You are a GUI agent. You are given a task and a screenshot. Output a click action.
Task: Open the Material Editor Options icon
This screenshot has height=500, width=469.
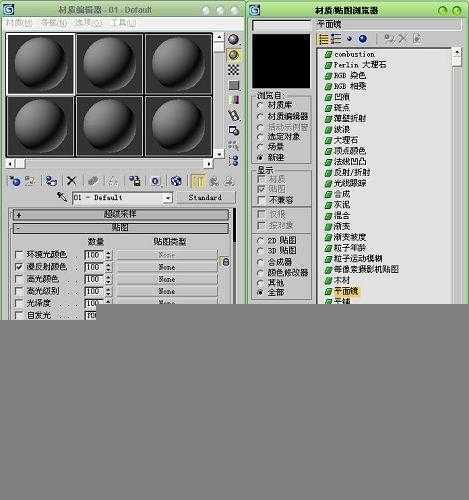point(234,130)
